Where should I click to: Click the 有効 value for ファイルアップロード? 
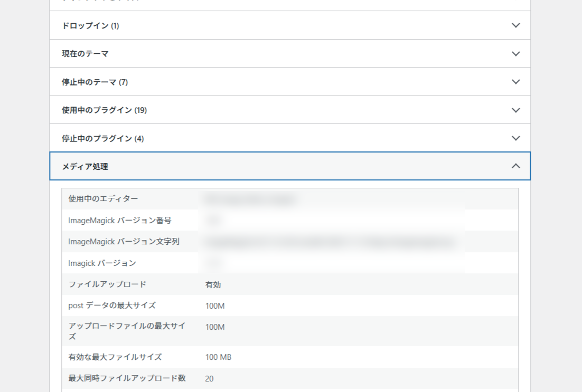[x=213, y=284]
